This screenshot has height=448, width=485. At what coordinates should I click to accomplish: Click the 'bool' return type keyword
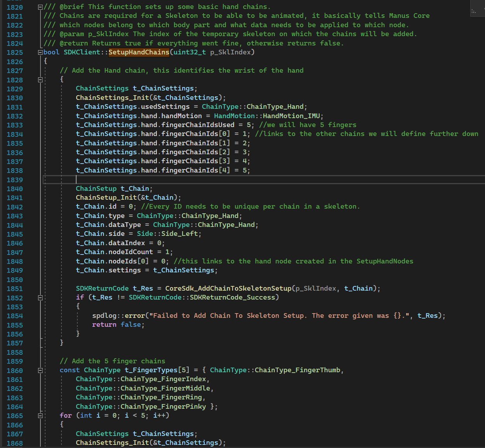pyautogui.click(x=51, y=52)
